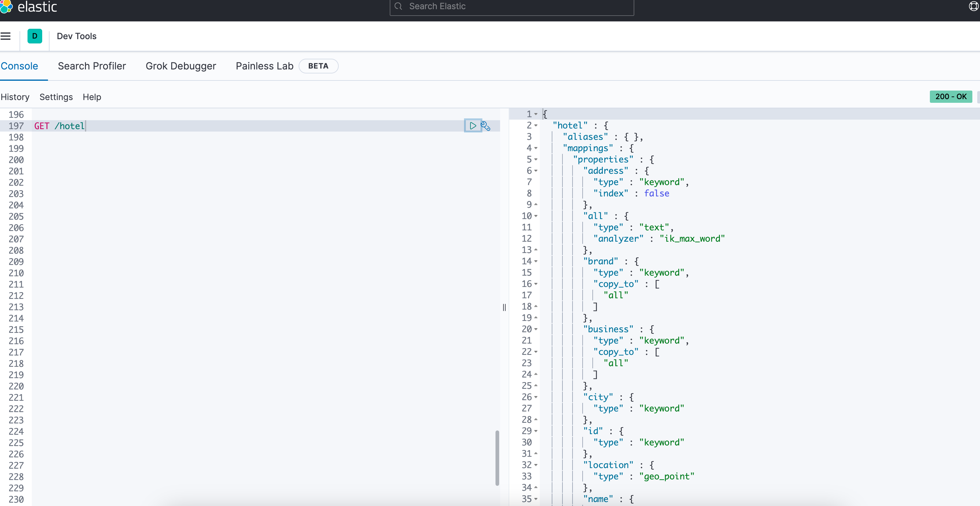Click the Elastic logo
Image resolution: width=980 pixels, height=506 pixels.
[x=29, y=6]
